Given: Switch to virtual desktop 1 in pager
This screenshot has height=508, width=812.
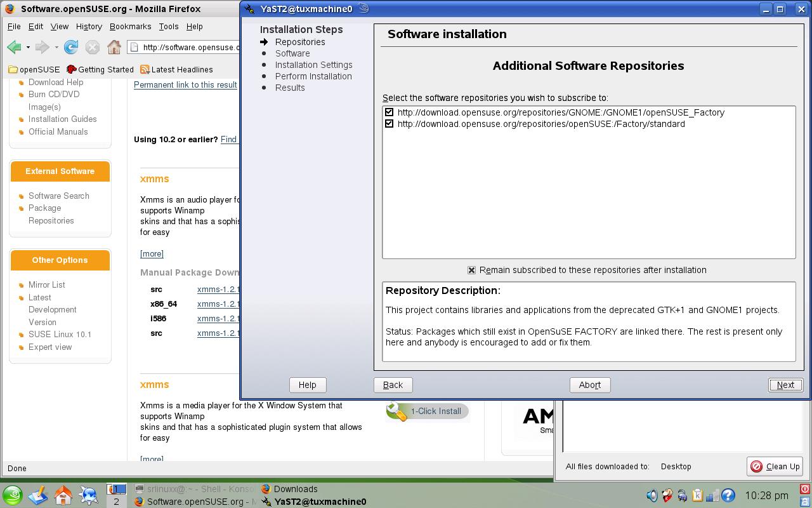Looking at the screenshot, I should [116, 489].
